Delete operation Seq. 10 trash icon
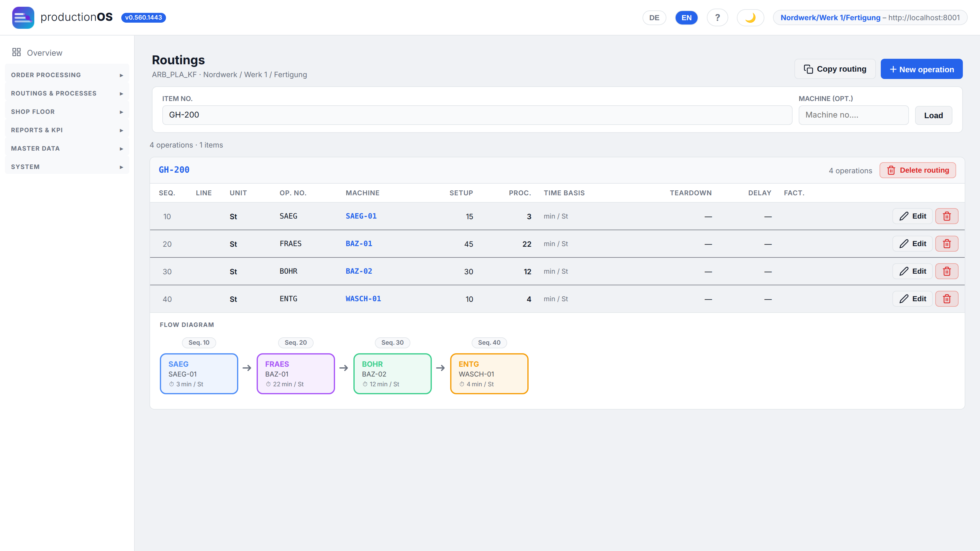Image resolution: width=980 pixels, height=551 pixels. point(947,216)
